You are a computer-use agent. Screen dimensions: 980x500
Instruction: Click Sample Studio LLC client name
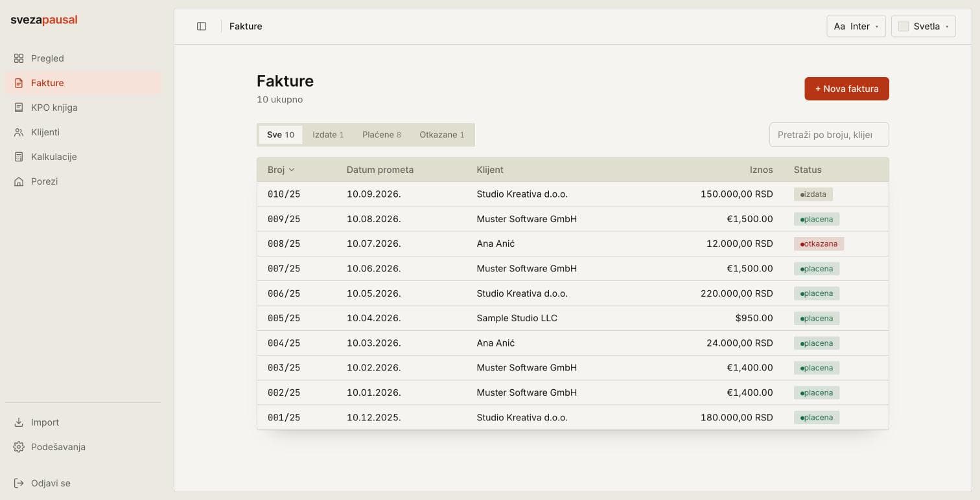517,319
